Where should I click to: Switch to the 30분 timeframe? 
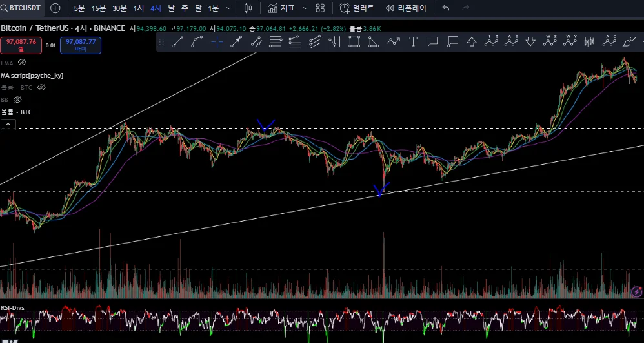point(119,8)
